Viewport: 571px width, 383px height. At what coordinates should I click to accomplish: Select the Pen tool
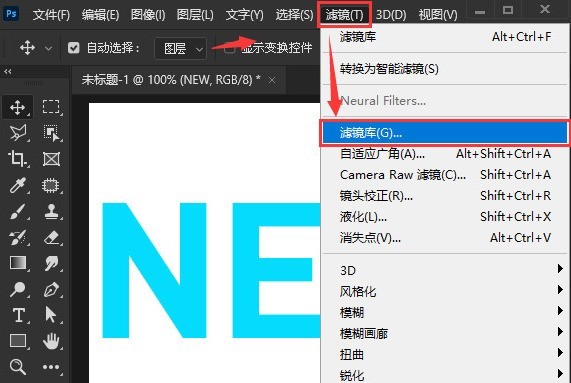pyautogui.click(x=51, y=290)
